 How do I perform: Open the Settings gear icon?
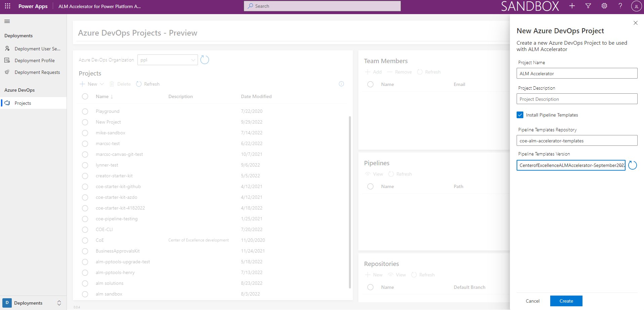604,6
